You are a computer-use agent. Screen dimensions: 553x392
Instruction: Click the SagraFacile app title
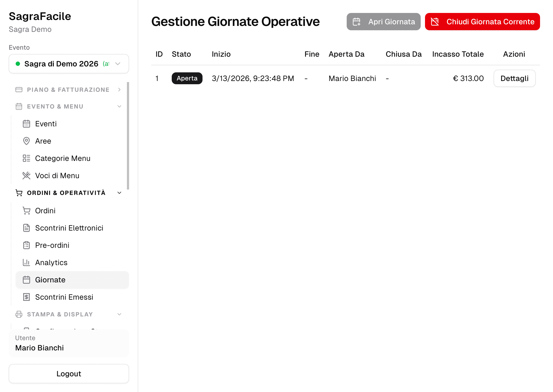coord(40,16)
